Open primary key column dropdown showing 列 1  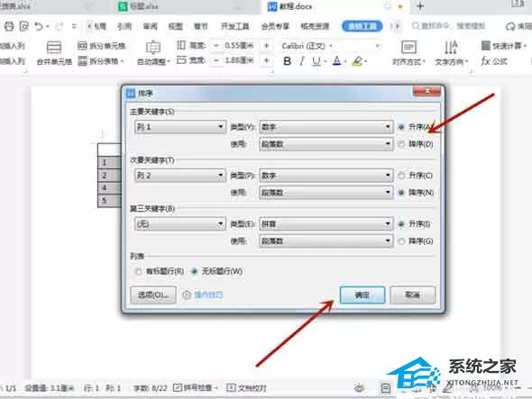(180, 127)
